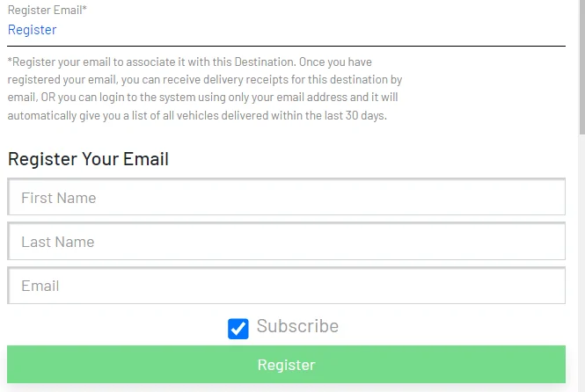Submit with the green Register button

pyautogui.click(x=286, y=365)
